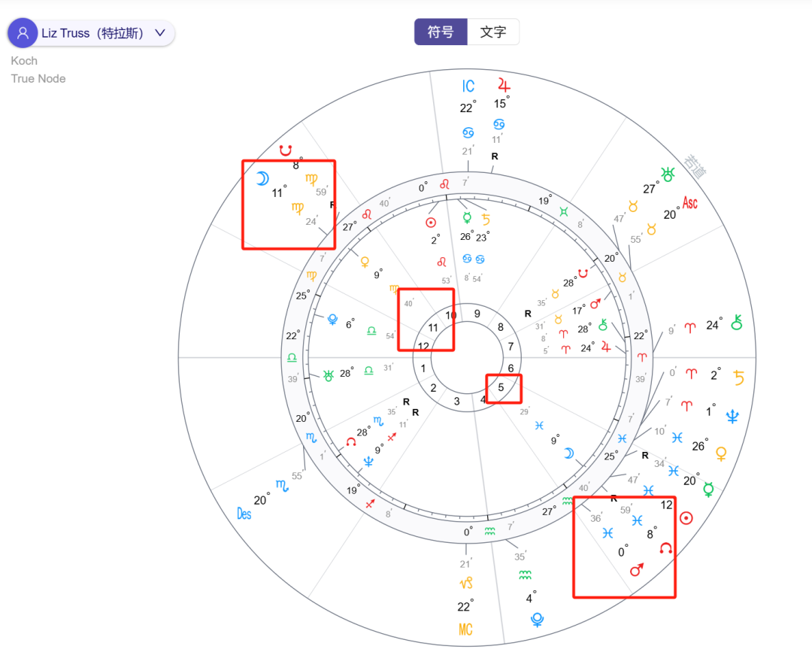Select inner-wheel North Node glyph at 28° Scorpio

click(x=351, y=441)
